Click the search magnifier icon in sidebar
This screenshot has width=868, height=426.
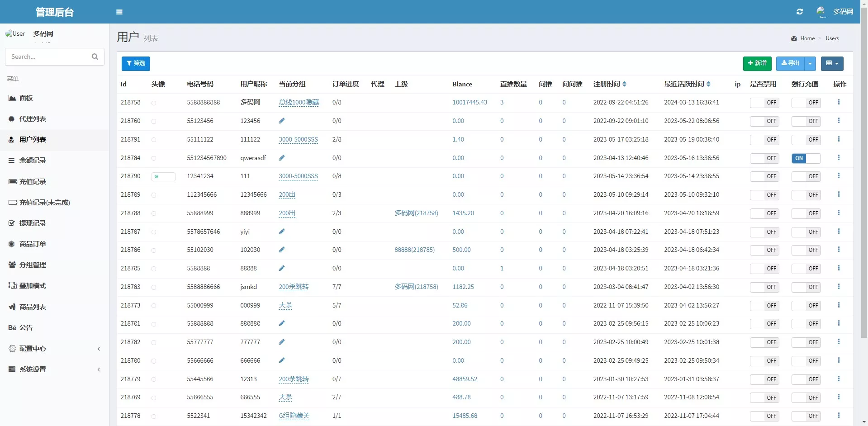(x=95, y=57)
